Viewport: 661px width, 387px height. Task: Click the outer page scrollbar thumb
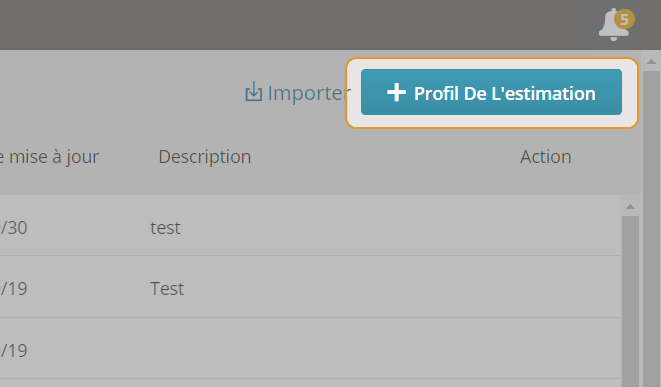651,229
